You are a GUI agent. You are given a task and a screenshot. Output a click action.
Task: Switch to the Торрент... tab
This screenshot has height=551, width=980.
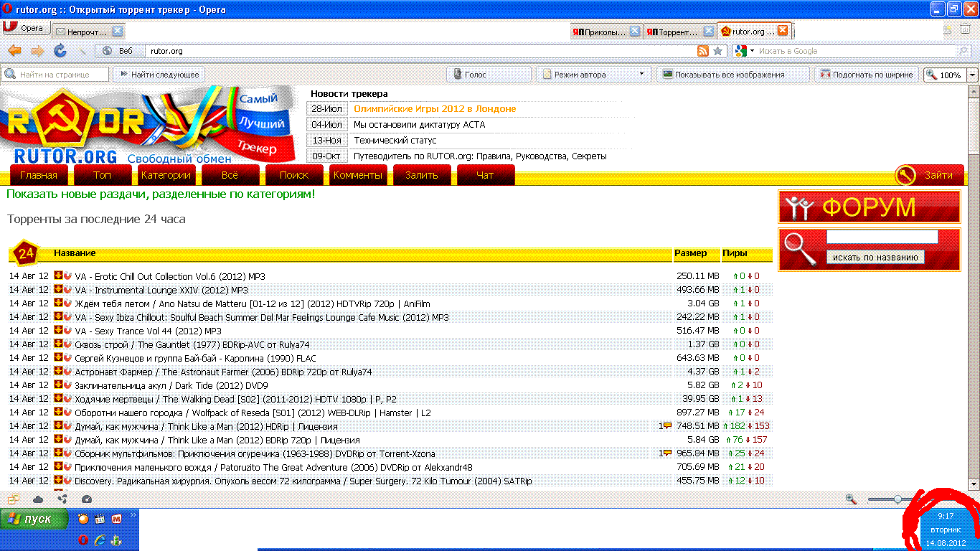[679, 32]
